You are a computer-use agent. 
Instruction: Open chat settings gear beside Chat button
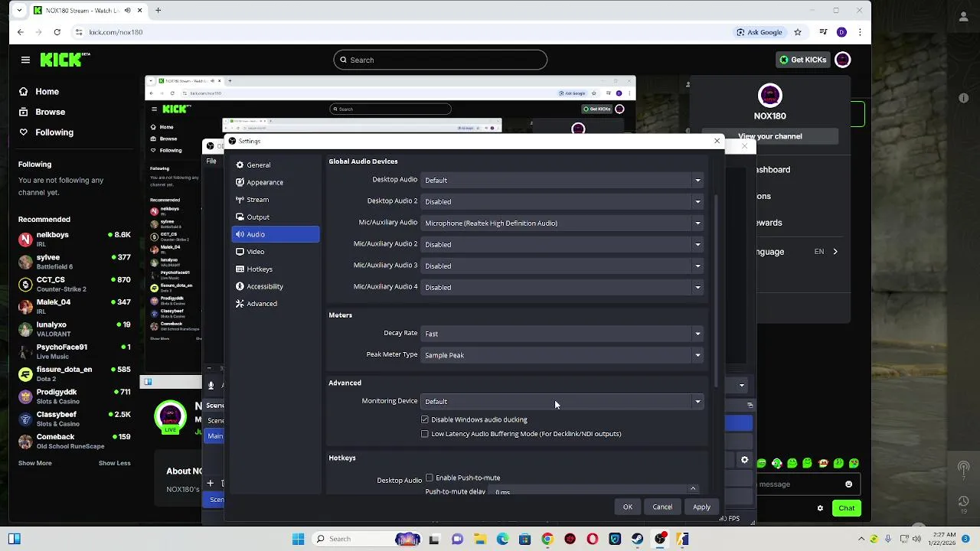(x=820, y=508)
